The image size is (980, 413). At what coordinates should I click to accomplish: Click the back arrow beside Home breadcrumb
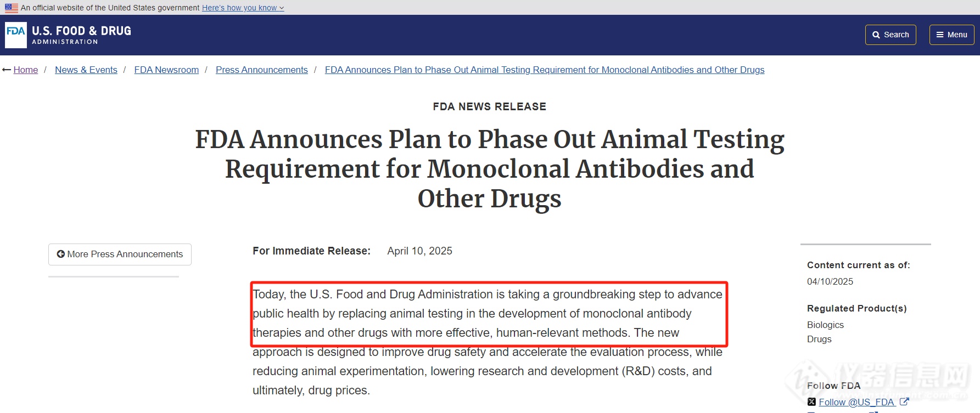pos(7,70)
